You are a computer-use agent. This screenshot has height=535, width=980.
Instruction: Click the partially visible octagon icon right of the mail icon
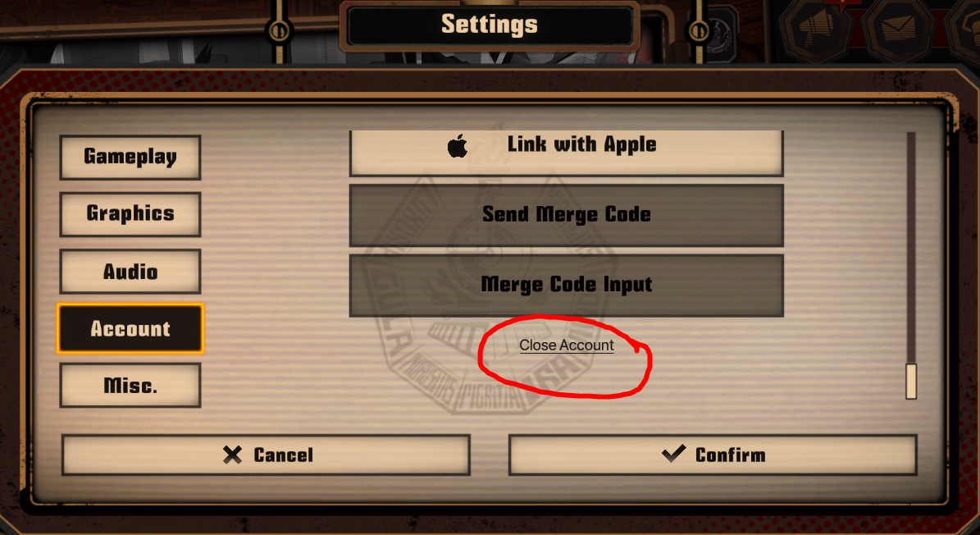963,31
